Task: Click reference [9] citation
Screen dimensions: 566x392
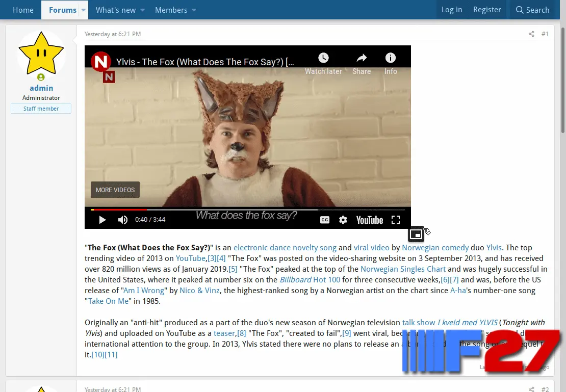Action: pos(347,333)
